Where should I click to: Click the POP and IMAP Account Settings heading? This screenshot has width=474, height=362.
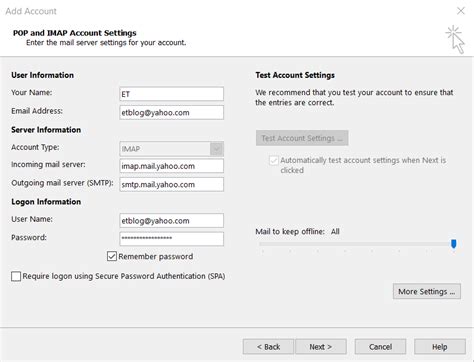tap(75, 33)
